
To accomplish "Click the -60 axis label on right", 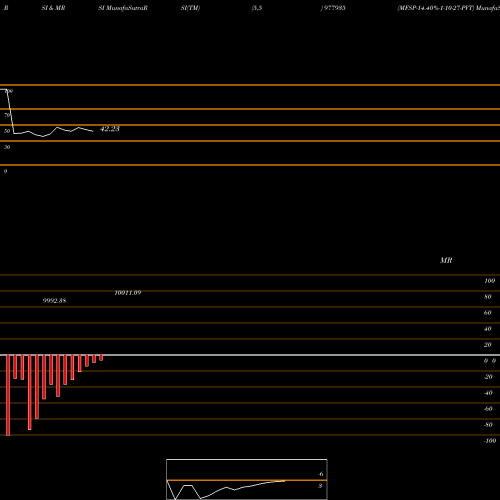I will pyautogui.click(x=488, y=409).
